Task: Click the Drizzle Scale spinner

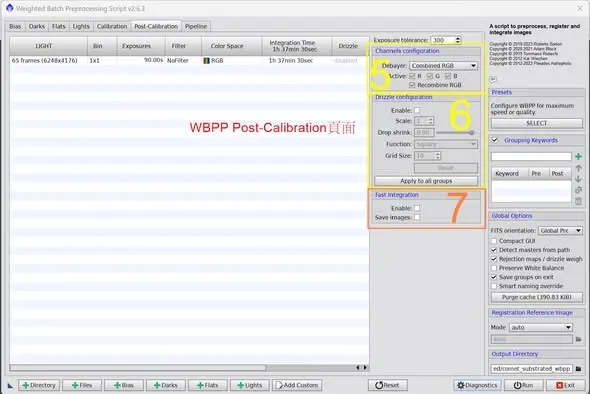Action: tap(424, 121)
